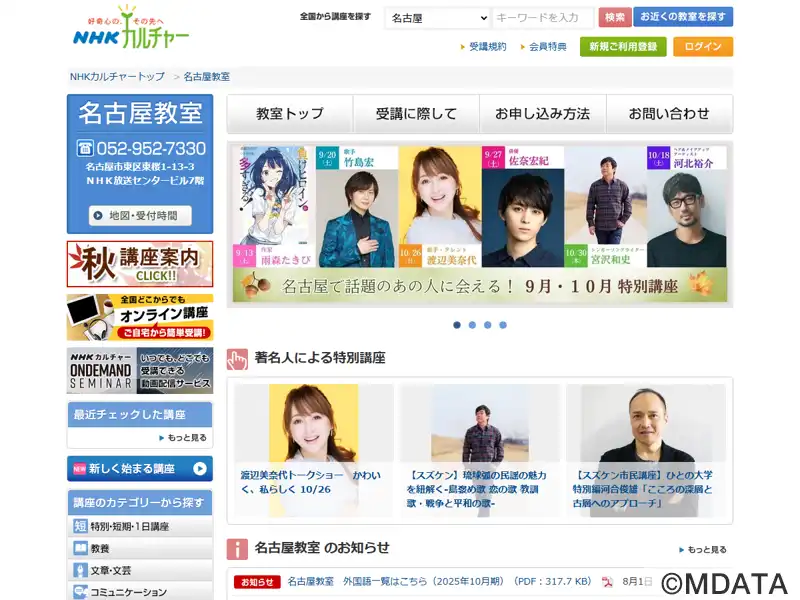Open 新しく始まる講座 button
This screenshot has width=800, height=600.
(140, 468)
